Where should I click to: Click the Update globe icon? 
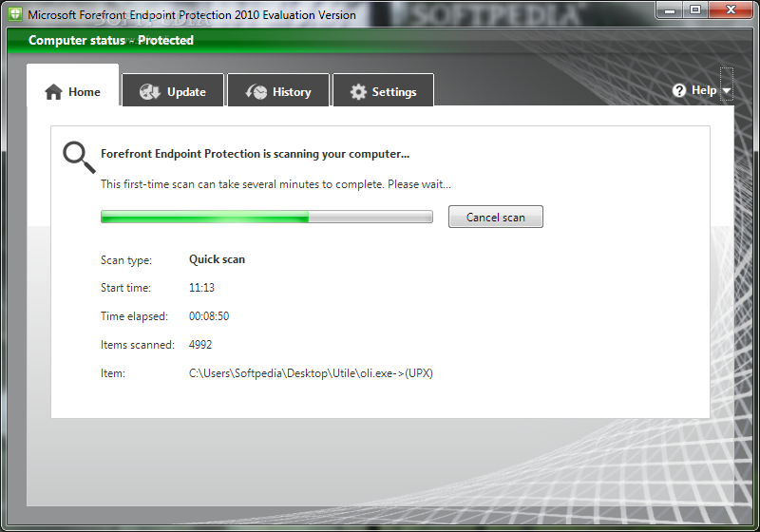point(150,91)
